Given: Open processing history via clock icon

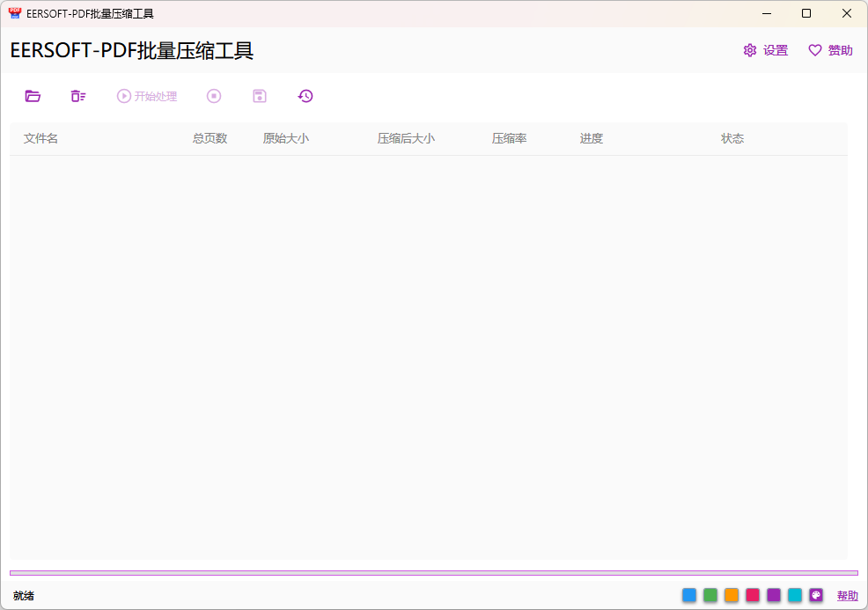Looking at the screenshot, I should click(305, 96).
